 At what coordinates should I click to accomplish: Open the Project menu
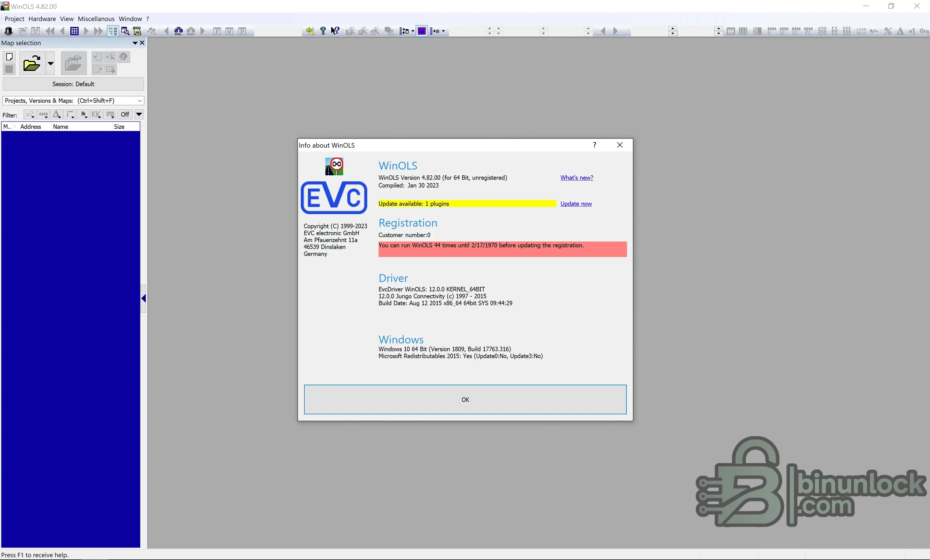(14, 19)
